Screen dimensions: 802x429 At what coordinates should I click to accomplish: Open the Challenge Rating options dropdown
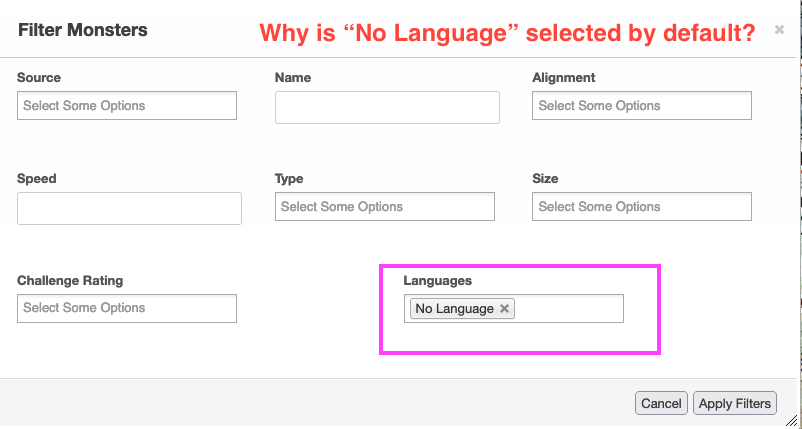tap(127, 308)
